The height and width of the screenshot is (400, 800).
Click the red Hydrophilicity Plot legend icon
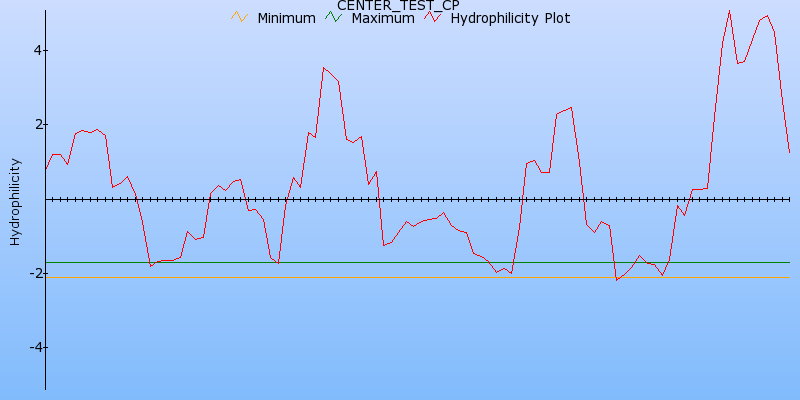coord(432,17)
